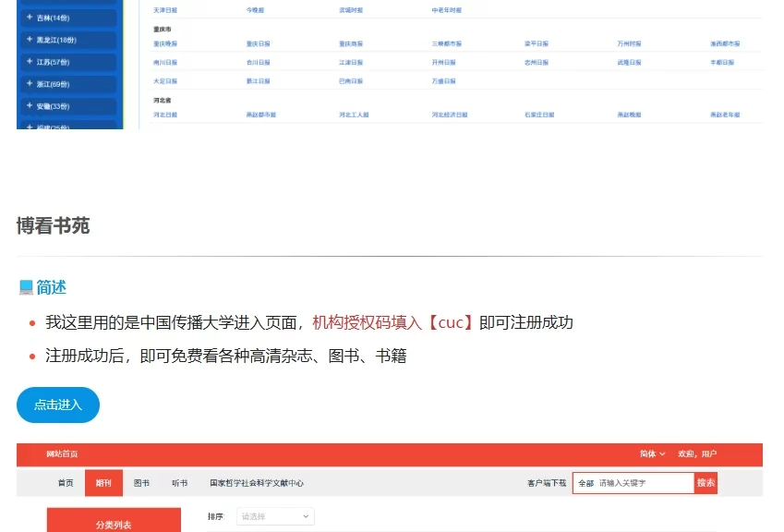784x532 pixels.
Task: Click the 博看书苑 heading
Action: 53,225
